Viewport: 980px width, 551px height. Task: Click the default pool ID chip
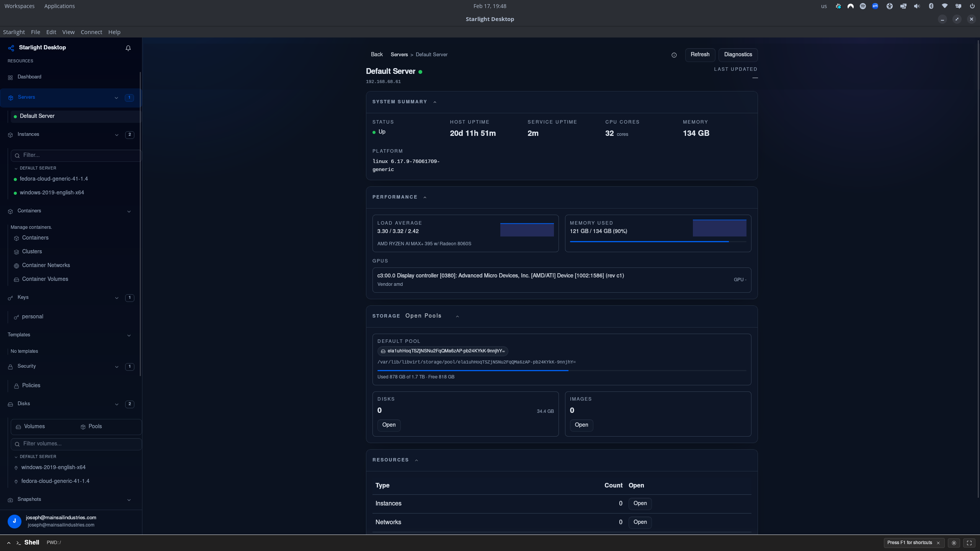point(443,351)
